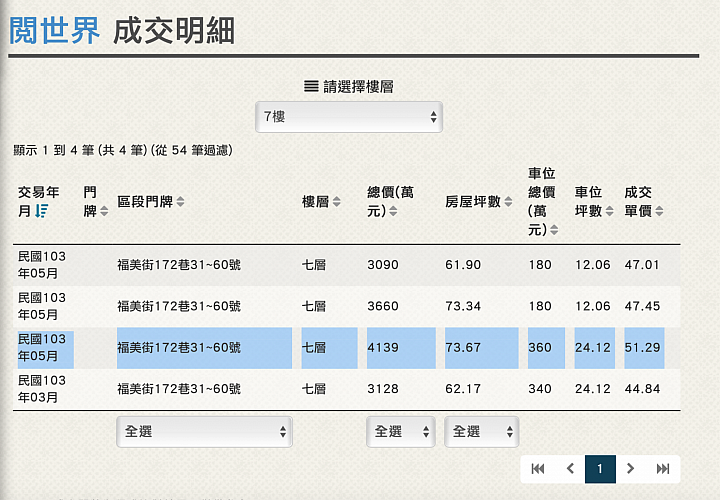This screenshot has width=720, height=500.
Task: Go to next page of results
Action: [630, 469]
